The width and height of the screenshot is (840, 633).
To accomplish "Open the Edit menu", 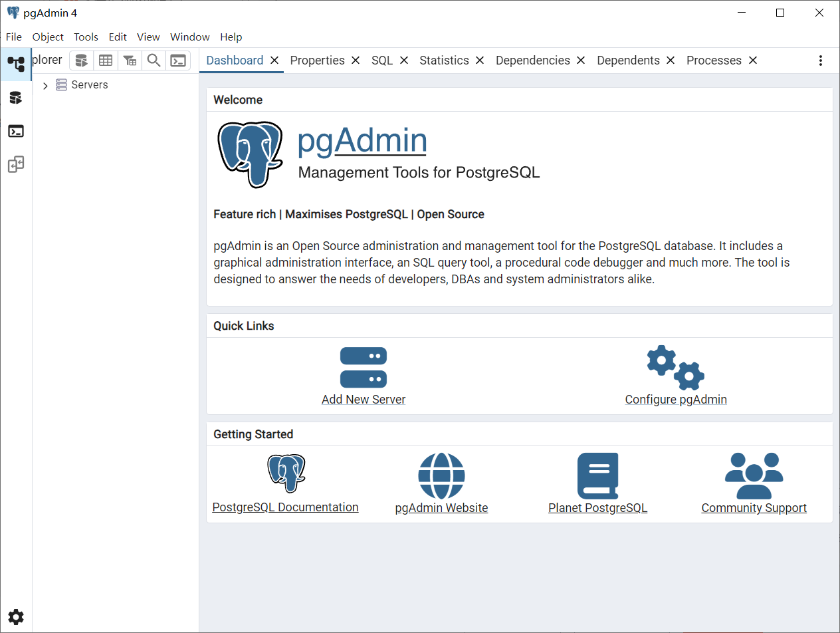I will click(118, 37).
